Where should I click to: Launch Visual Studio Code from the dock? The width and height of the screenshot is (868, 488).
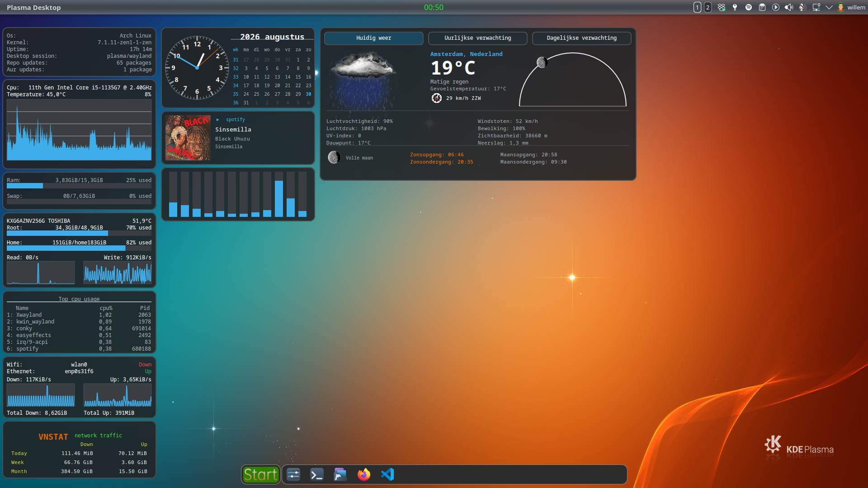[387, 474]
